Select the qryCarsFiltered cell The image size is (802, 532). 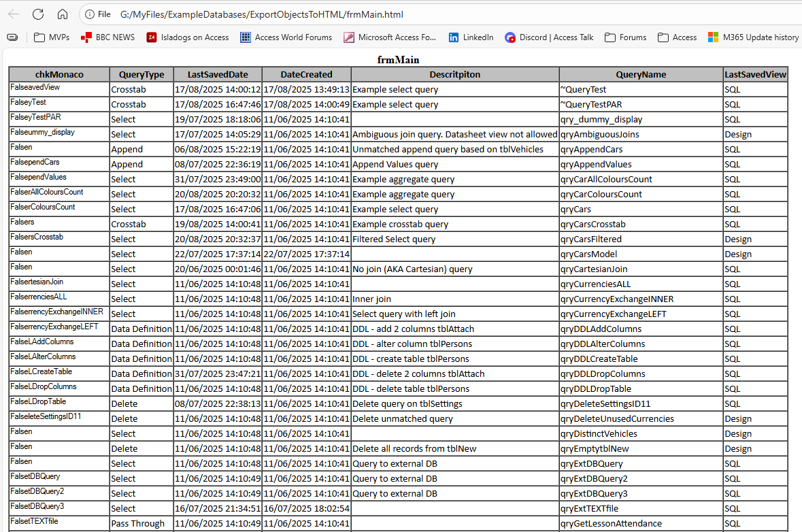[x=641, y=239]
